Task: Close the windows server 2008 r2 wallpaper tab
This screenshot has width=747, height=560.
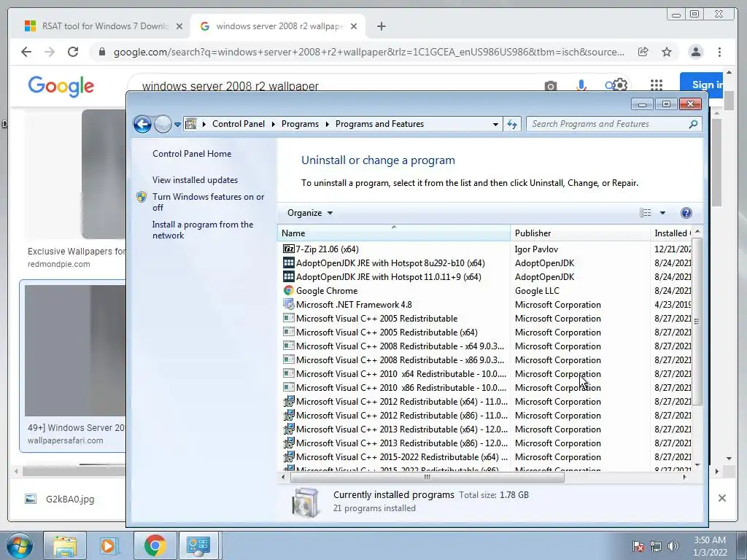Action: click(x=354, y=26)
